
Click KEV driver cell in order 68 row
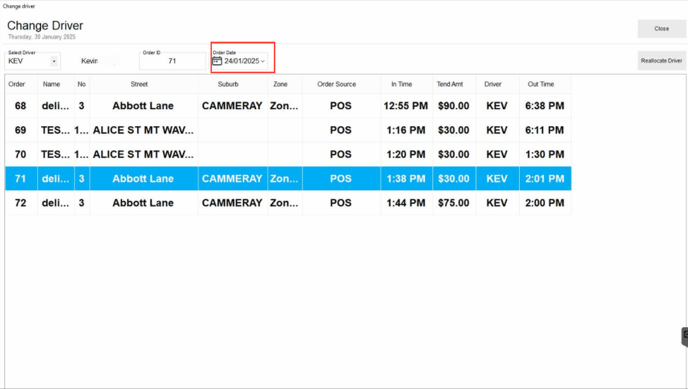(x=497, y=106)
